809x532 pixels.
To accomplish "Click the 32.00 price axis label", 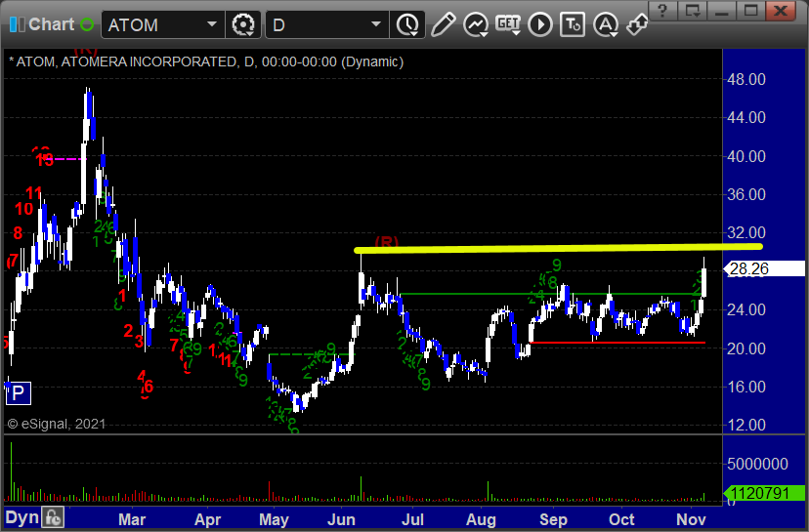I will [746, 232].
